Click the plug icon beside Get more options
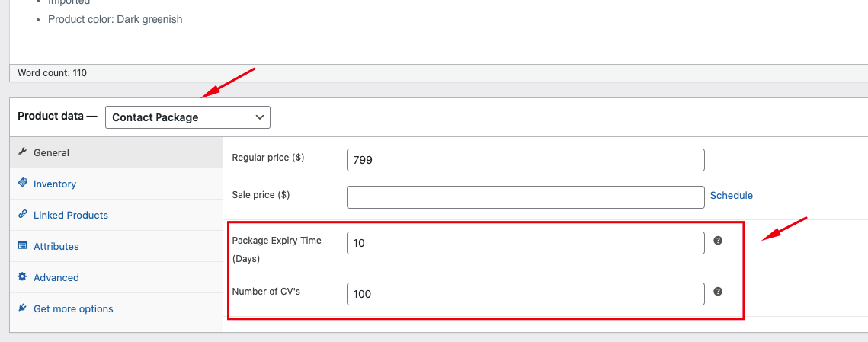This screenshot has height=342, width=868. point(22,308)
